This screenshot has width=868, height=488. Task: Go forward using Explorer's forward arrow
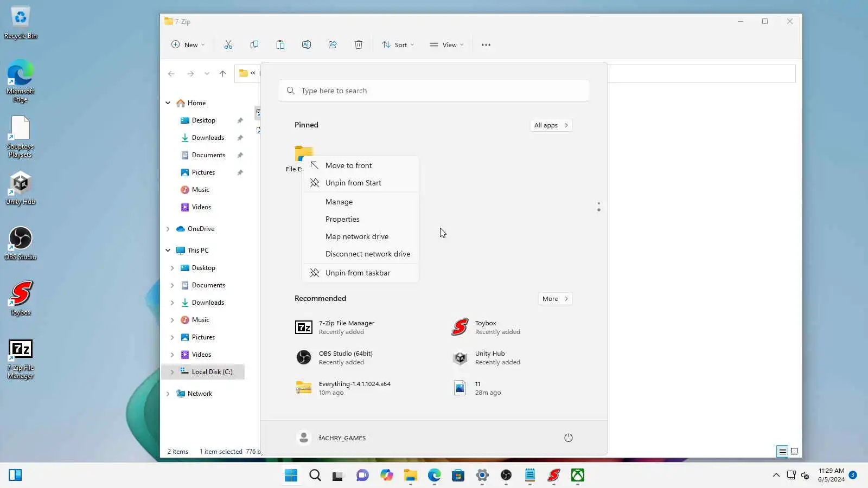coord(190,74)
